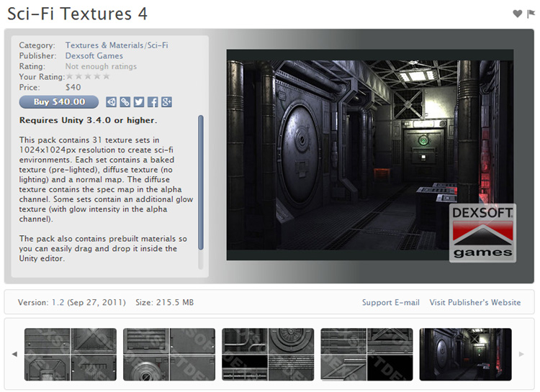Select the third texture thumbnail

(268, 355)
